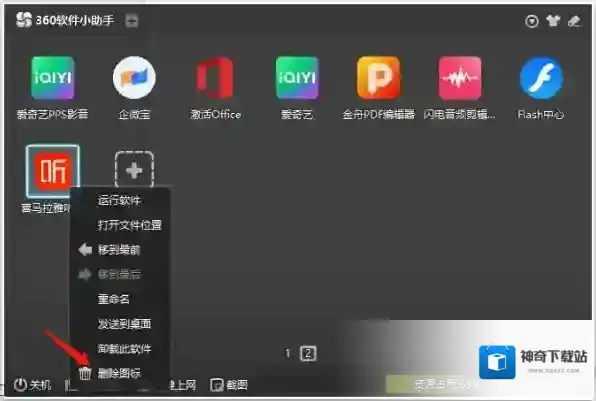596x401 pixels.
Task: Launch the 企微宝 app
Action: (134, 78)
